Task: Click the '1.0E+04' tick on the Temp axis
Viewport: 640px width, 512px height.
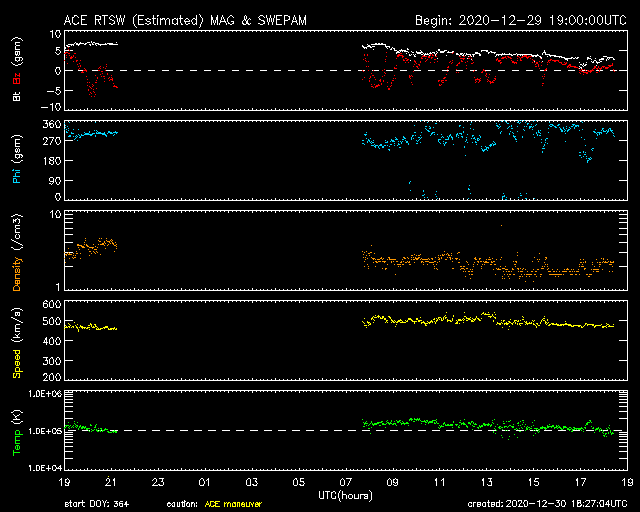Action: (45, 468)
